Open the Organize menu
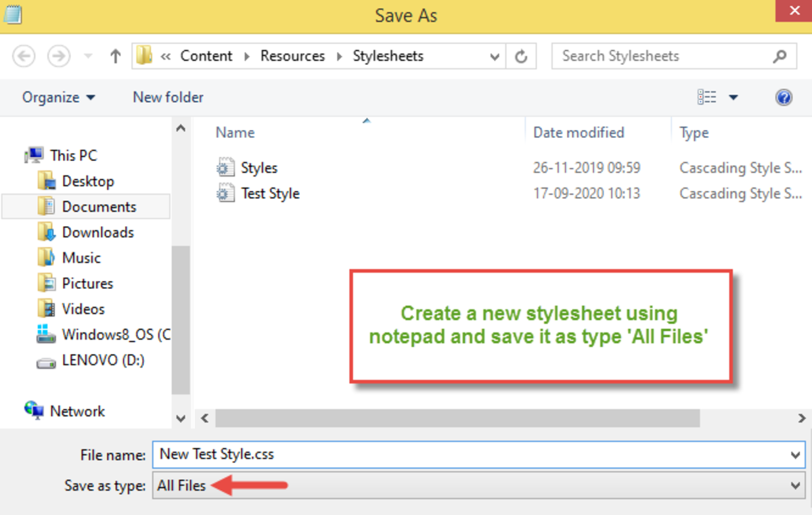The height and width of the screenshot is (515, 812). [58, 97]
